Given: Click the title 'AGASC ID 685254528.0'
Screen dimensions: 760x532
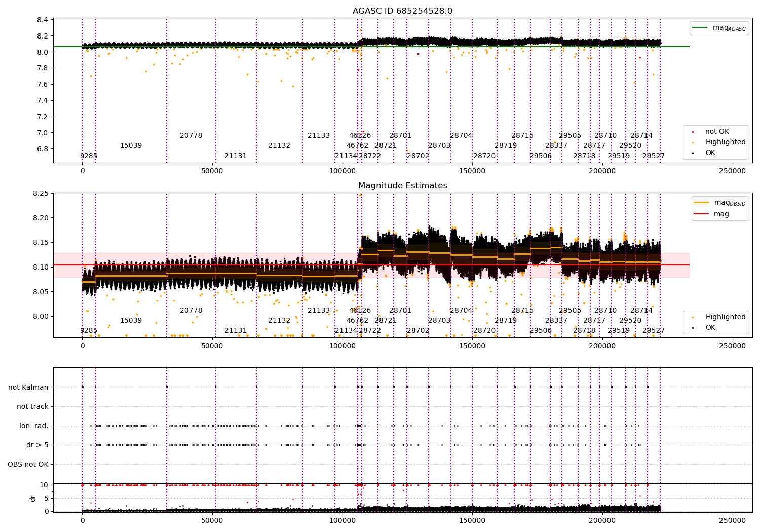Looking at the screenshot, I should [x=402, y=11].
